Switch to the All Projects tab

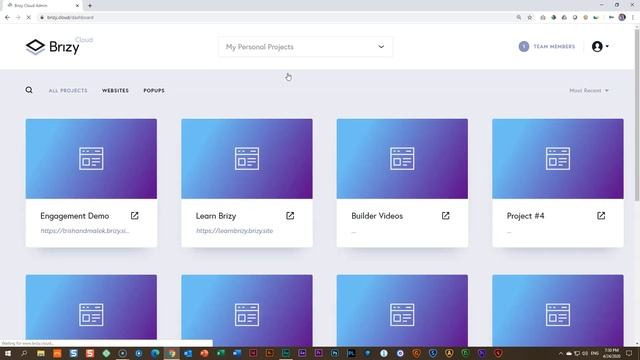pos(68,90)
